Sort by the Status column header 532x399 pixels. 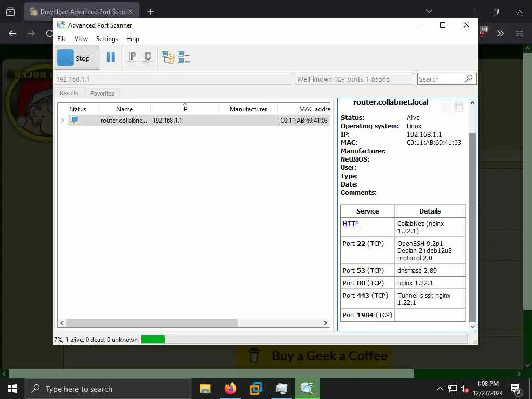[x=78, y=109]
